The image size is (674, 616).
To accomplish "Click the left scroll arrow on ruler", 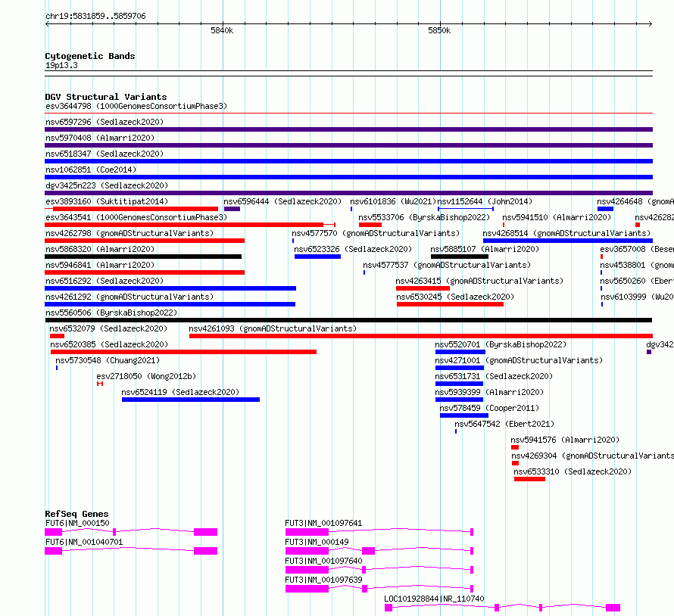I will coord(47,24).
